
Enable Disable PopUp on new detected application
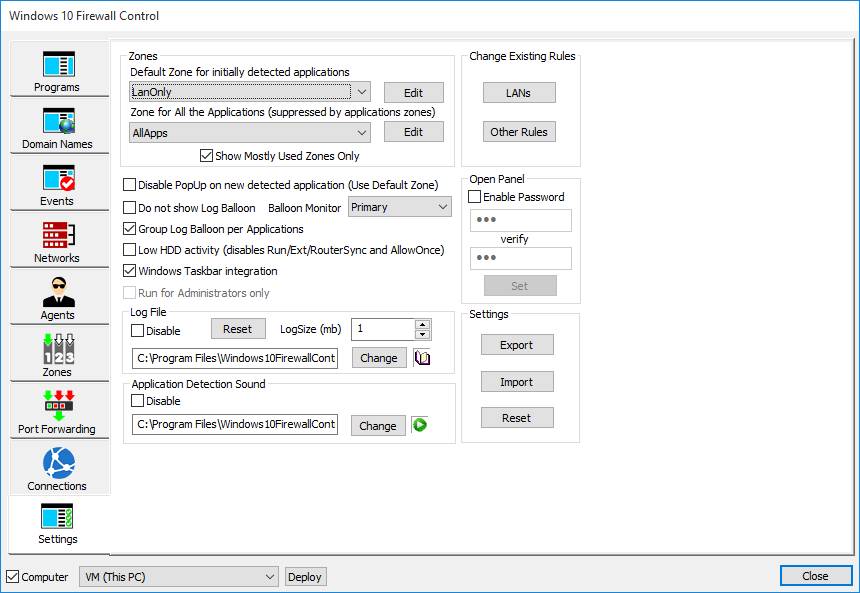click(129, 185)
